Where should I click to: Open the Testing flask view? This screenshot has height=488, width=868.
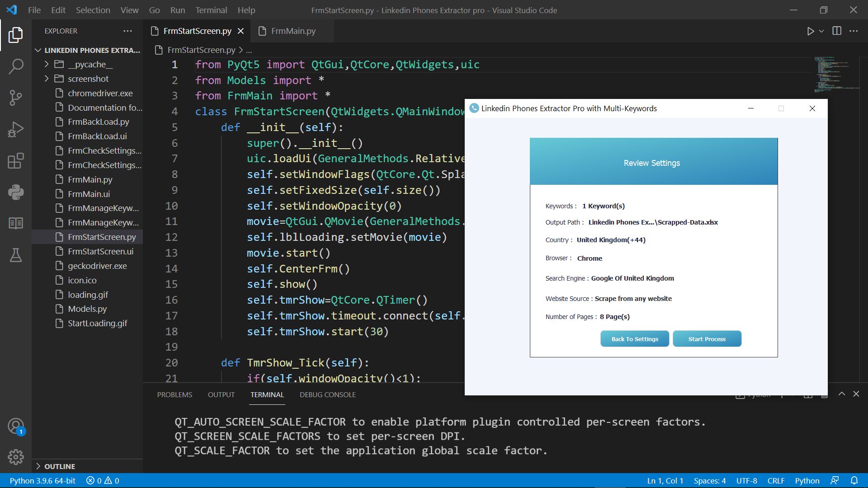16,255
